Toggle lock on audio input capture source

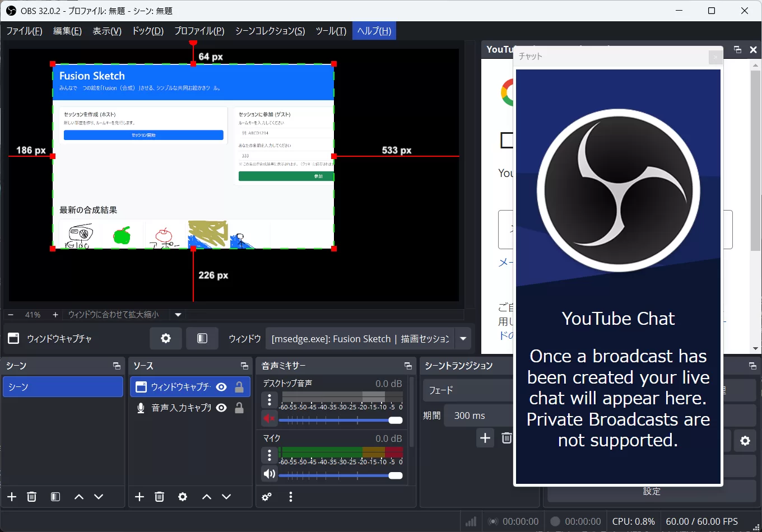coord(239,408)
